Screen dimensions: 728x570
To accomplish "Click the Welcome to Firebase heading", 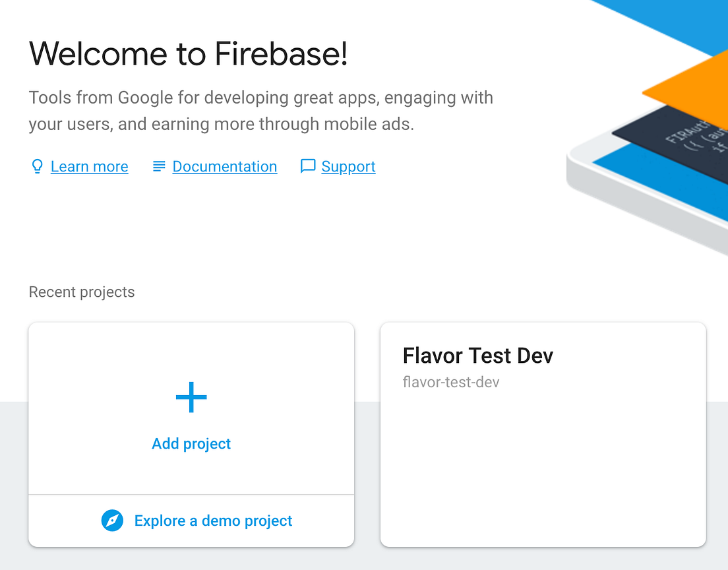I will (189, 53).
